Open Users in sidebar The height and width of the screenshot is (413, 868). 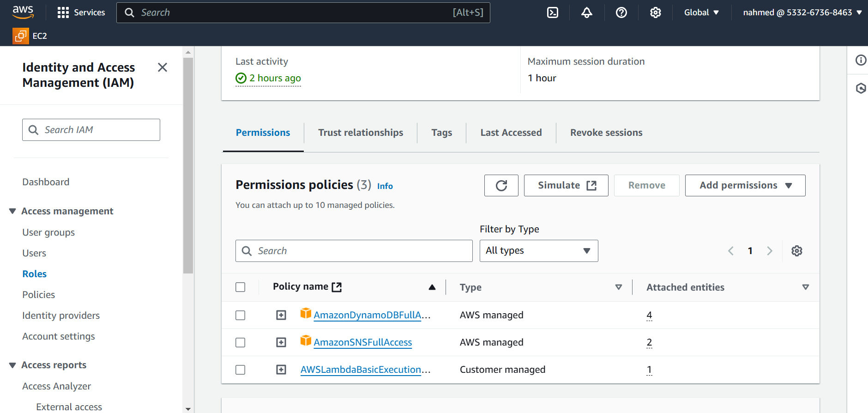34,253
